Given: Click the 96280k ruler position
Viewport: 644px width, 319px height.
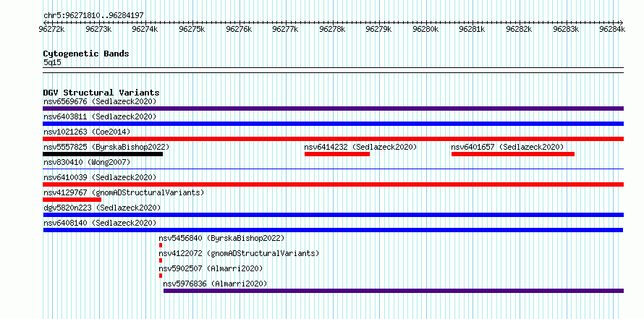Looking at the screenshot, I should point(425,29).
